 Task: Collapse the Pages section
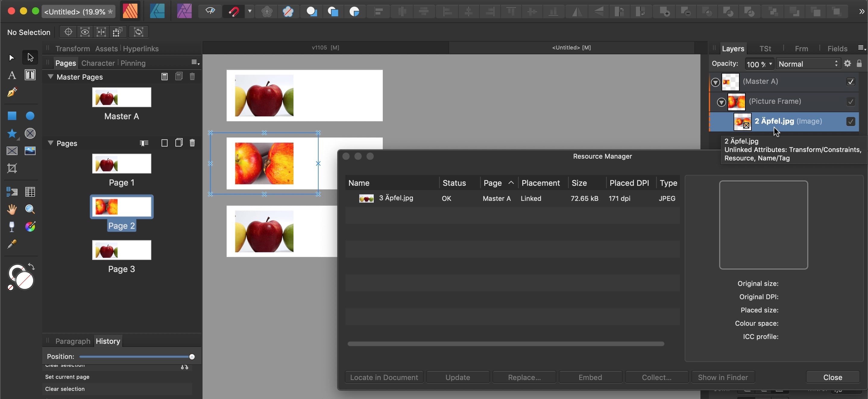pos(51,143)
